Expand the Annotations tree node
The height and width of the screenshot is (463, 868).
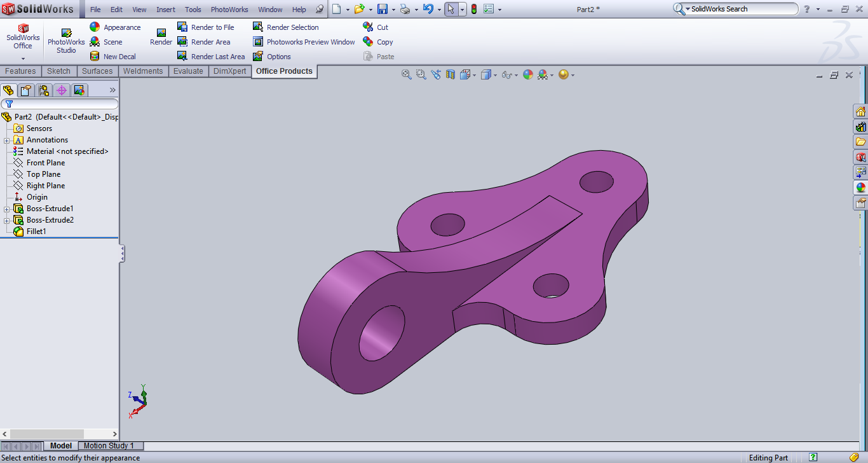[5, 140]
